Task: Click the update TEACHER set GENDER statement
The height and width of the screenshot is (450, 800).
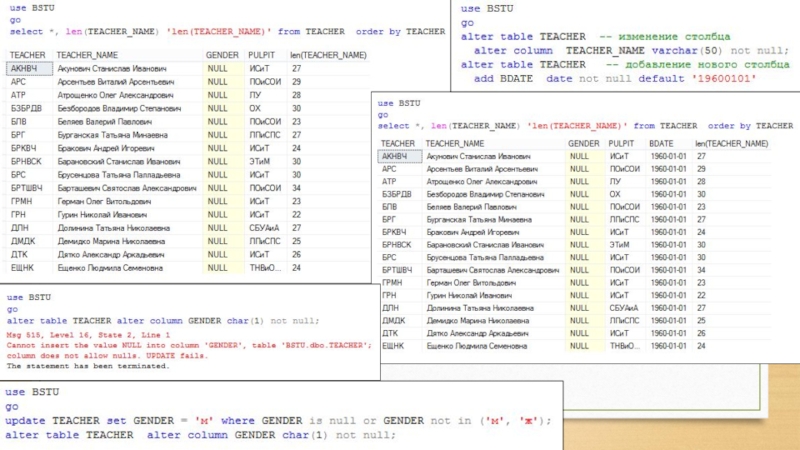Action: coord(278,421)
